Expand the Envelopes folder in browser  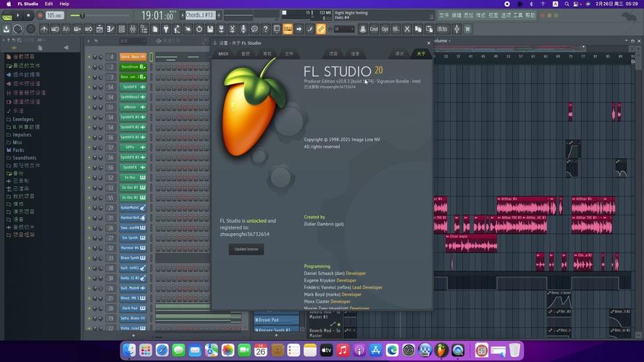point(22,119)
